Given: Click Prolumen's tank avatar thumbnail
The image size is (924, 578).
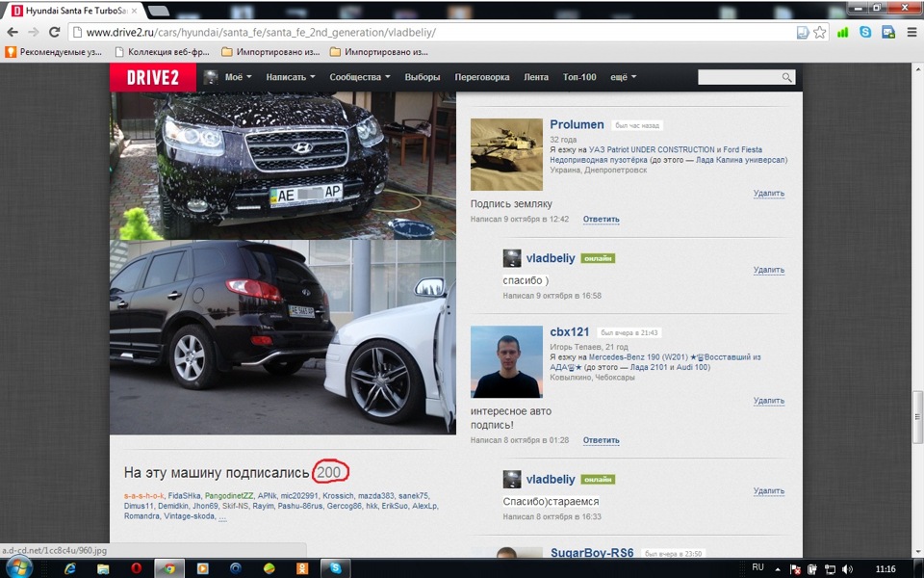Looking at the screenshot, I should pos(506,154).
